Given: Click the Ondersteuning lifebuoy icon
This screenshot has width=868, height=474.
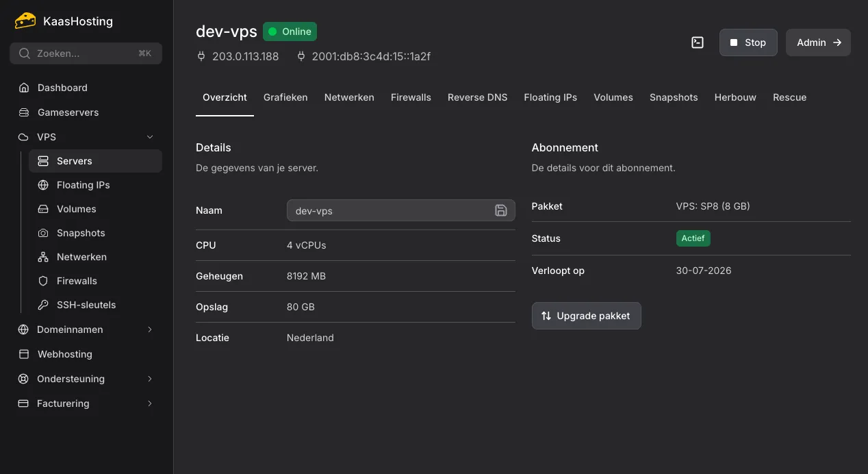Looking at the screenshot, I should [x=24, y=379].
